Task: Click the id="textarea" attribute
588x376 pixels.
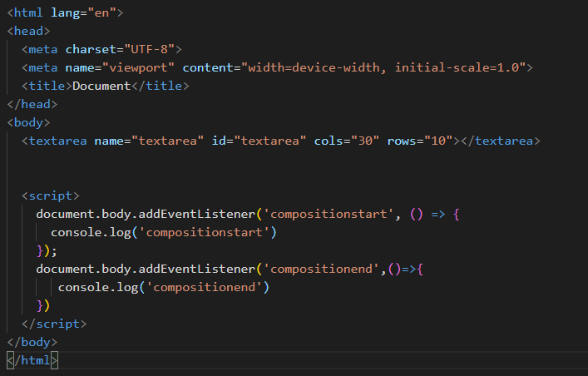Action: coord(259,141)
